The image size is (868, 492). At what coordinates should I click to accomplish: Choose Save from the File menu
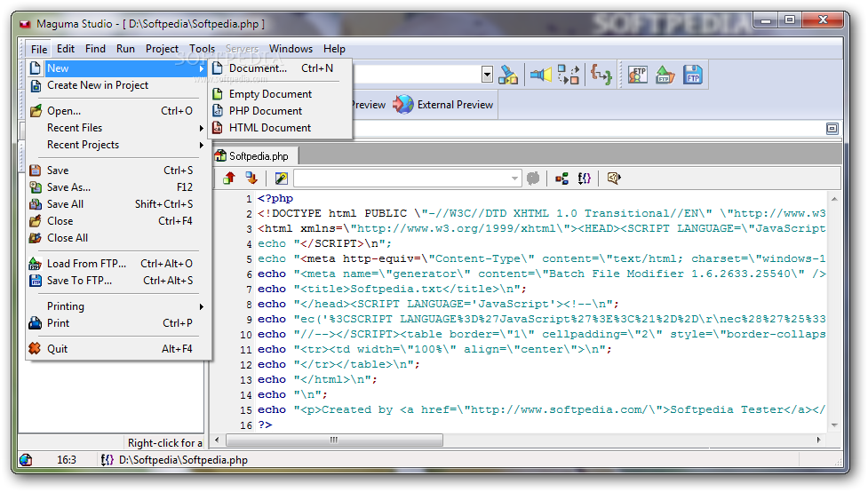click(118, 171)
